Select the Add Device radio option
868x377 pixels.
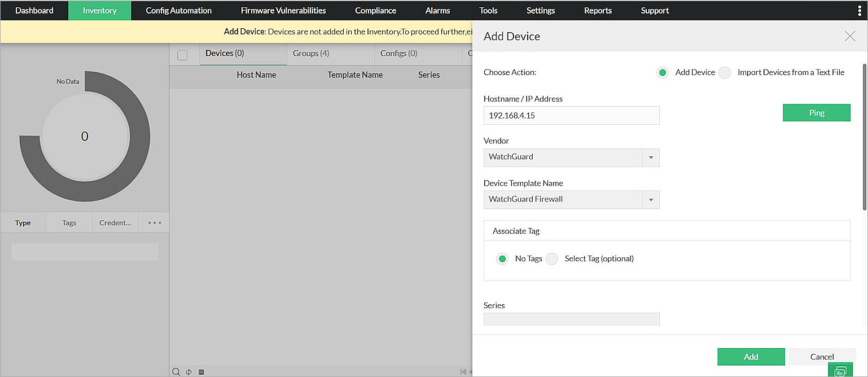(662, 72)
